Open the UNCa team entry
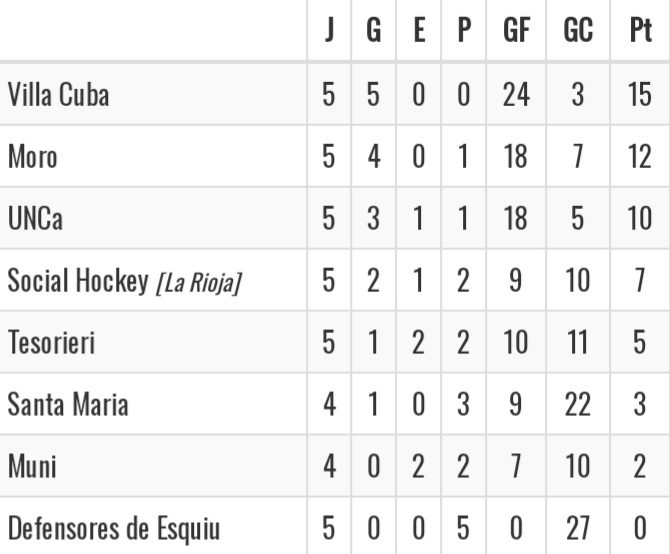 point(35,219)
